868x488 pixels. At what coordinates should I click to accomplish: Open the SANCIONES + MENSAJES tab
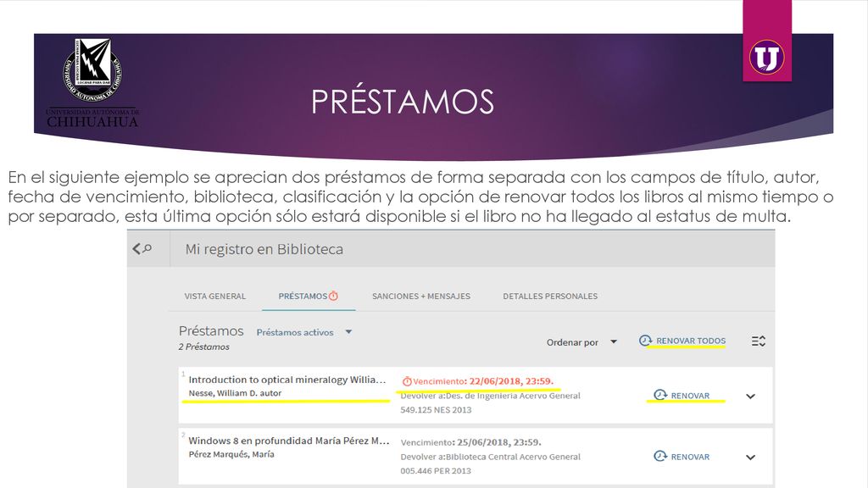click(x=421, y=296)
